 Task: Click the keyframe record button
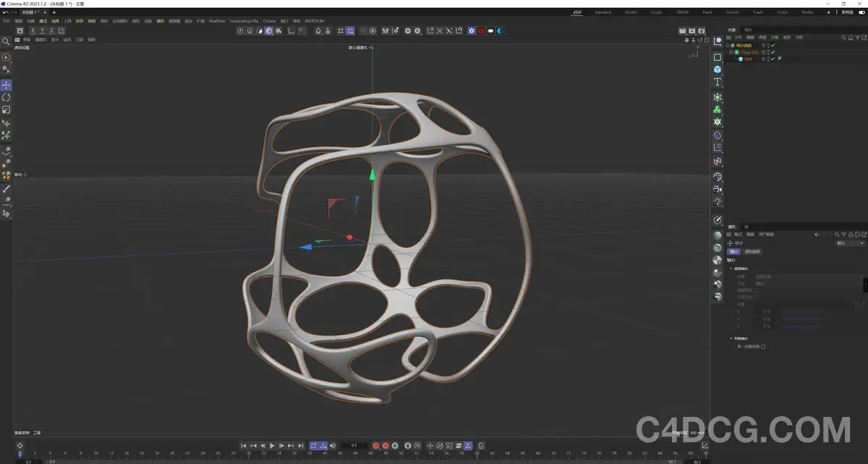coord(376,446)
